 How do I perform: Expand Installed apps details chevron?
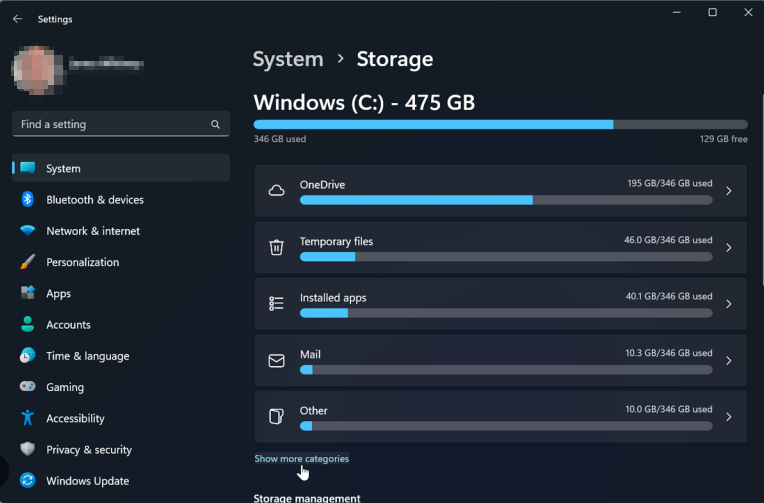coord(728,304)
